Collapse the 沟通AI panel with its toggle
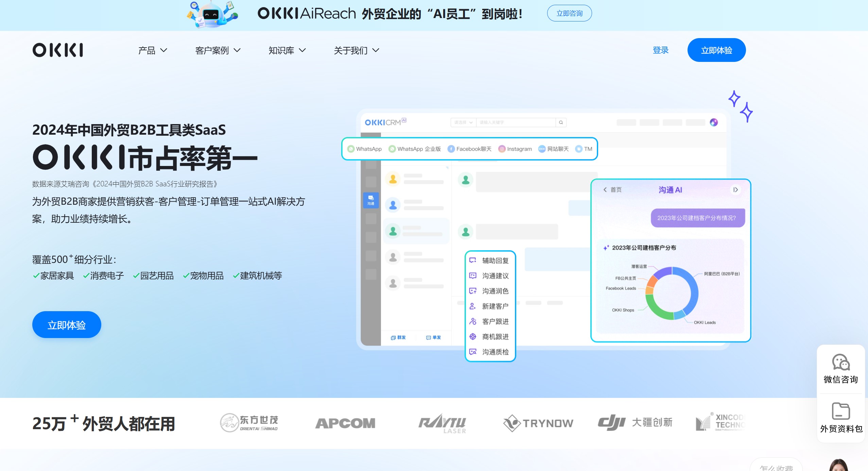The width and height of the screenshot is (868, 471). pos(736,190)
